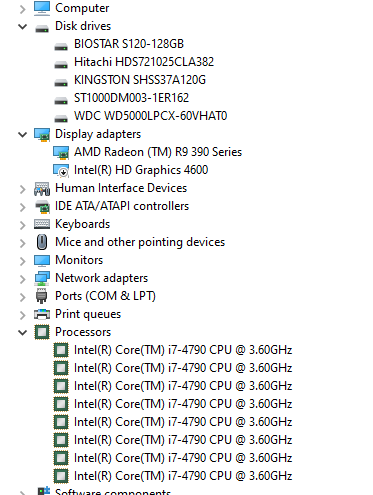373x495 pixels.
Task: Collapse the Processors category
Action: click(22, 332)
